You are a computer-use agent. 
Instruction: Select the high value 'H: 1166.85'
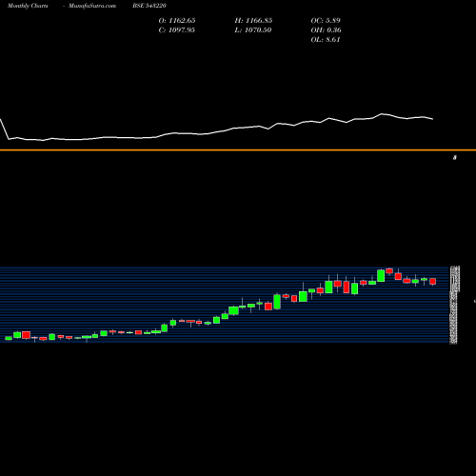(253, 21)
